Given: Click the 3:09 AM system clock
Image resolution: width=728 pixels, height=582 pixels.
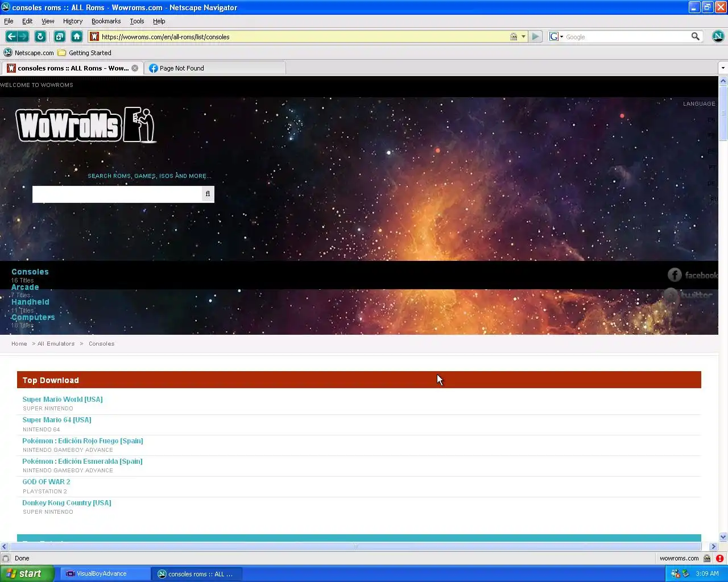Looking at the screenshot, I should 707,573.
